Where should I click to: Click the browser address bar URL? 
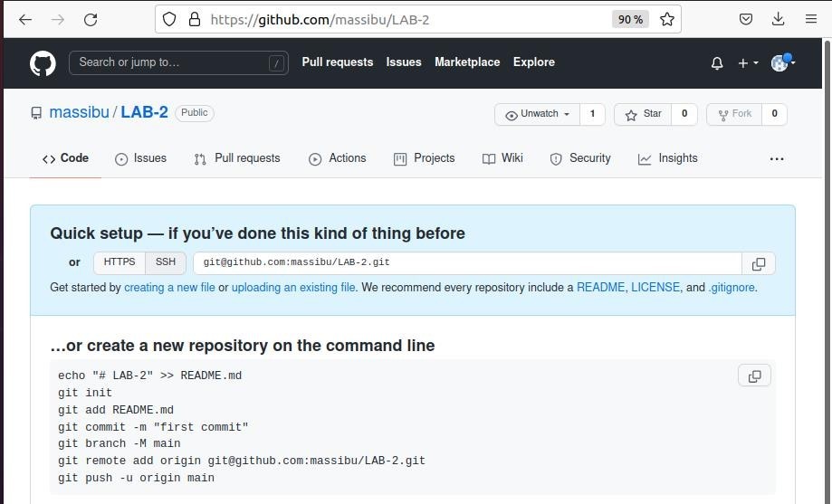(x=320, y=20)
